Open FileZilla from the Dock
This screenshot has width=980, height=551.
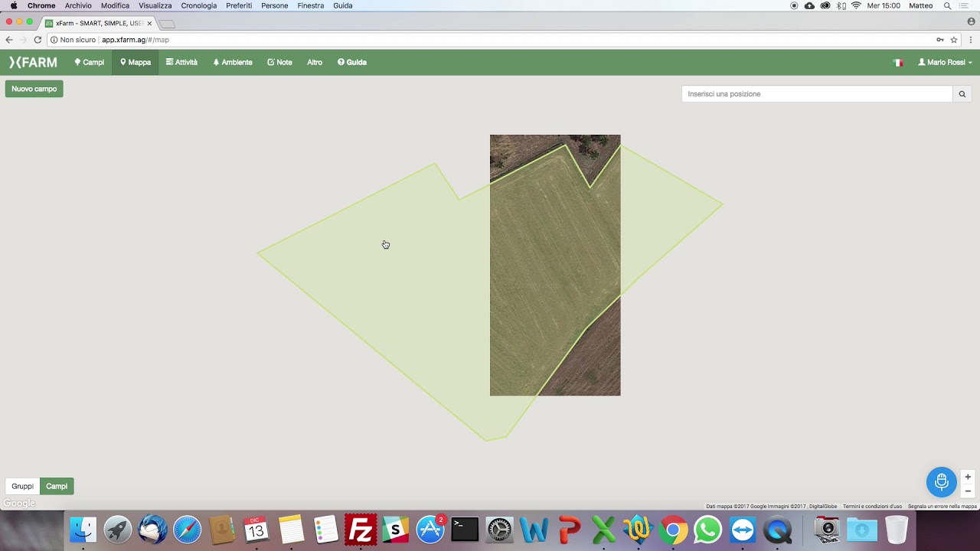pos(361,530)
